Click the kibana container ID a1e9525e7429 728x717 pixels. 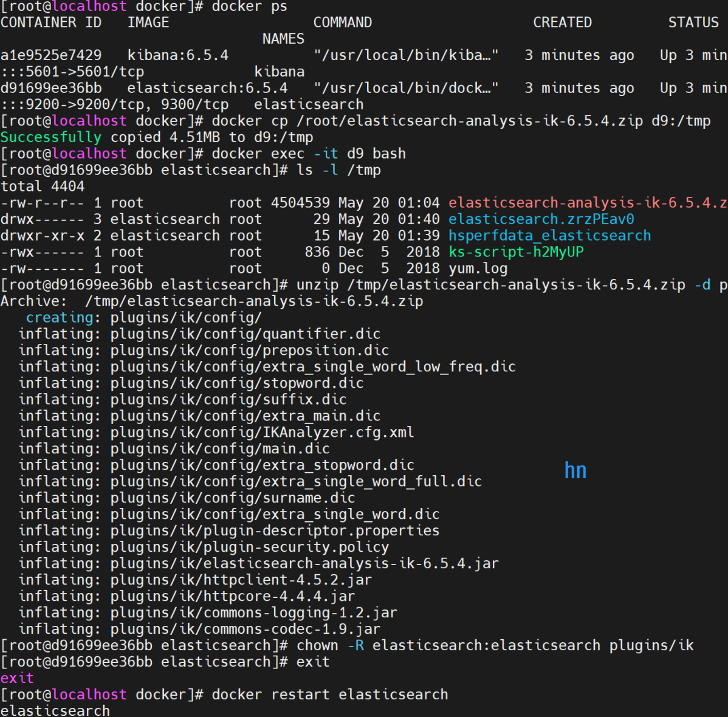coord(51,55)
